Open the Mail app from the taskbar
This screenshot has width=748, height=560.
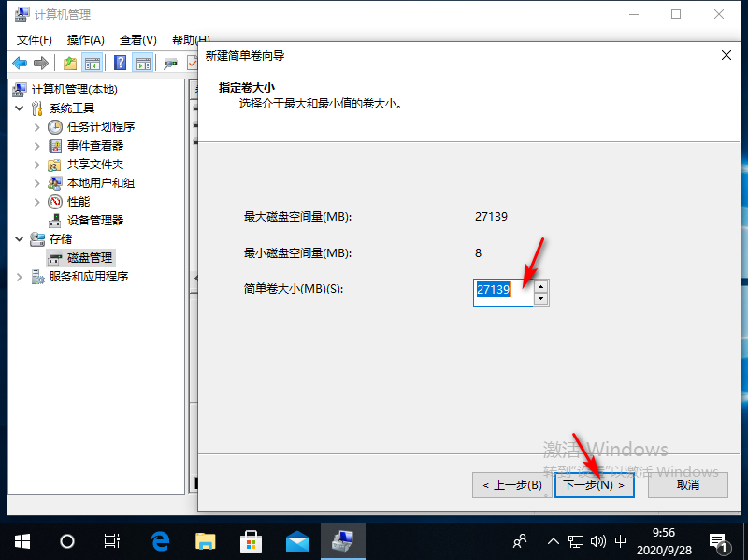[x=298, y=540]
